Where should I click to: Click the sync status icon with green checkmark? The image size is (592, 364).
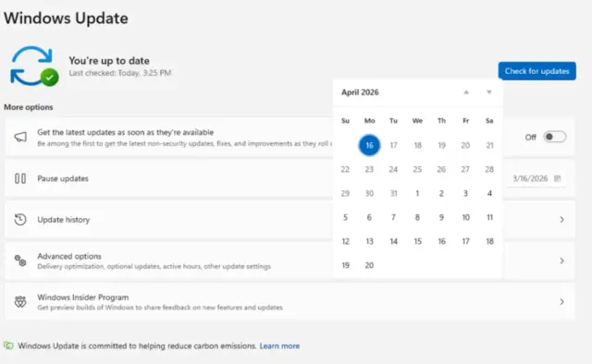[x=34, y=67]
